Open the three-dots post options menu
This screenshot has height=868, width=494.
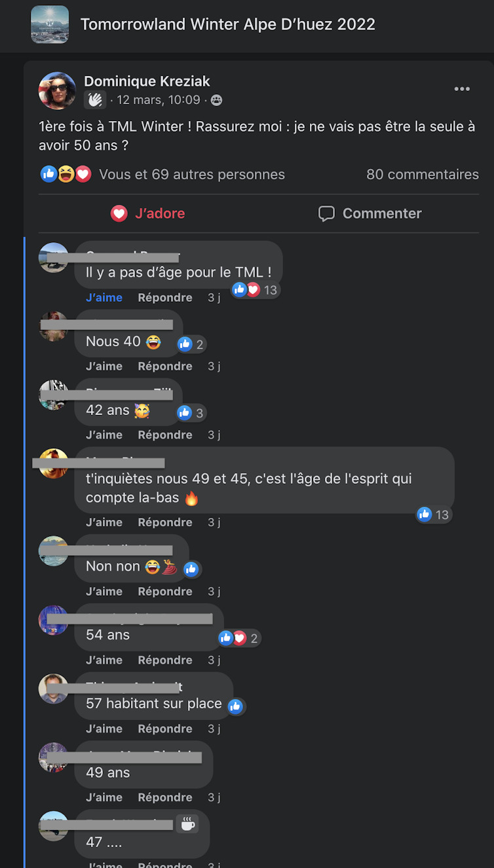coord(462,90)
